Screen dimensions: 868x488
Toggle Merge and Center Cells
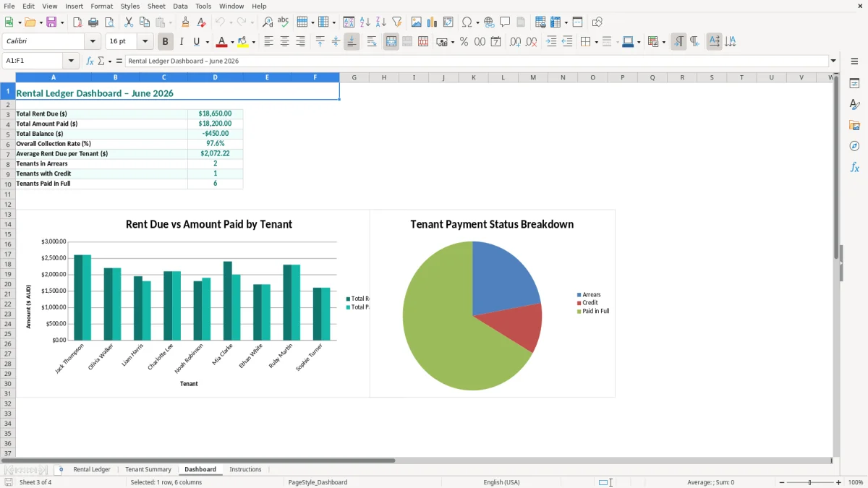(391, 42)
